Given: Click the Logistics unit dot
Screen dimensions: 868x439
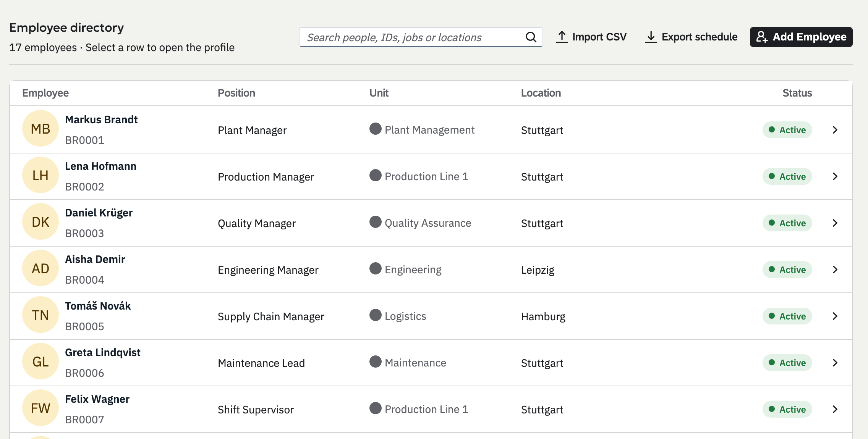Looking at the screenshot, I should click(376, 315).
